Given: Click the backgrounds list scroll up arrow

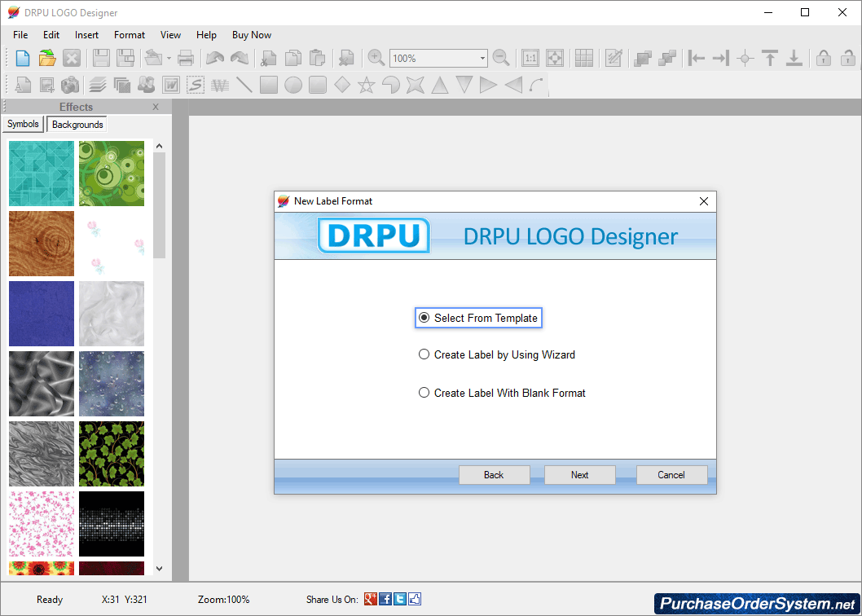Looking at the screenshot, I should point(160,147).
